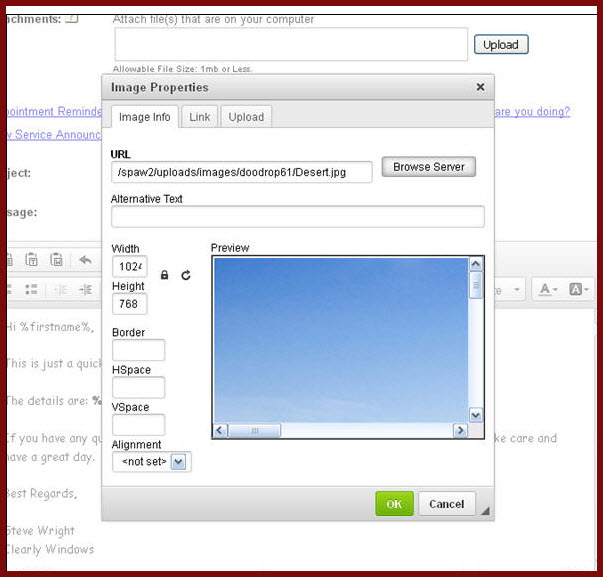Screen dimensions: 603x577
Task: Click the preview vertical scrollbar thumb
Action: (x=476, y=285)
